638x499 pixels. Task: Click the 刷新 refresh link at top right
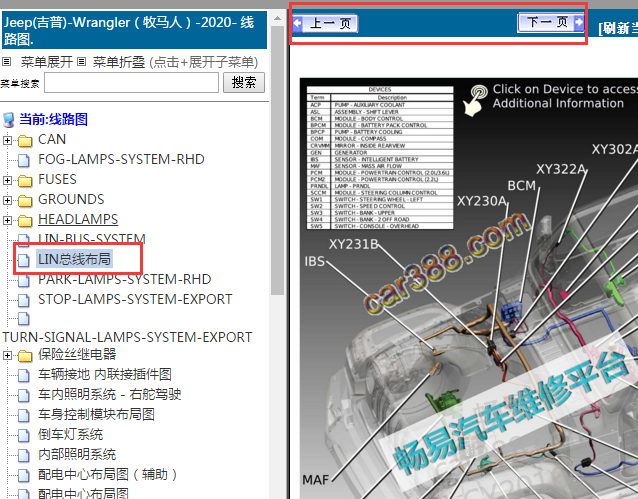click(618, 28)
